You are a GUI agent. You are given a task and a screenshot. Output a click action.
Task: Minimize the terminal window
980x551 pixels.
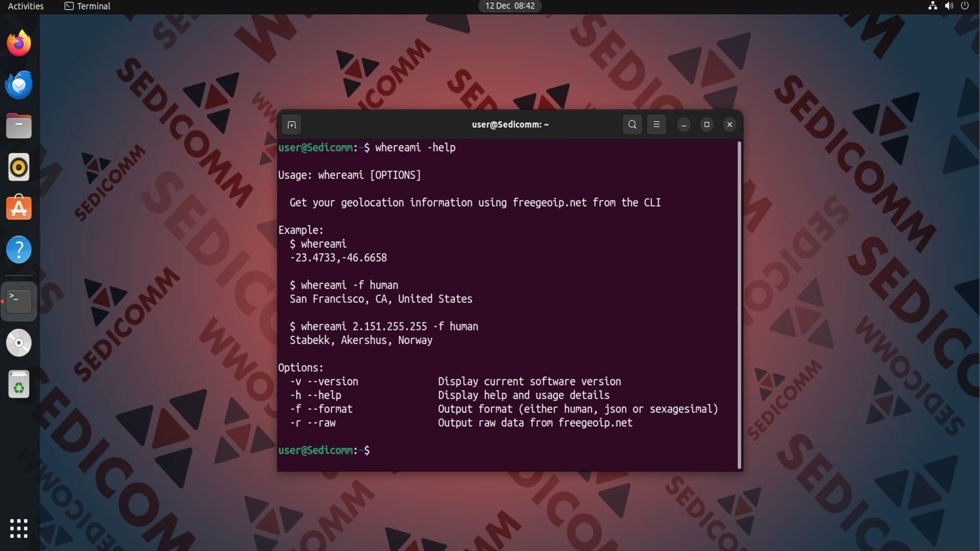tap(684, 124)
